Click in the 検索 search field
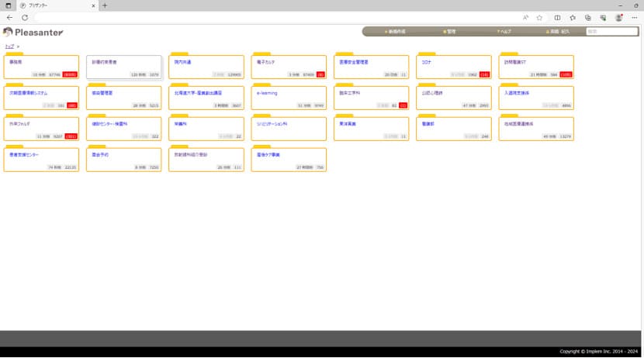Screen dimensions: 644x358 (611, 32)
